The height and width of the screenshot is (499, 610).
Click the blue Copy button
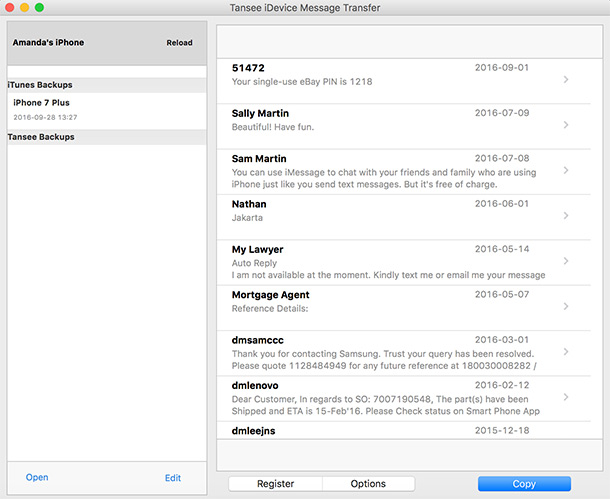pos(524,484)
